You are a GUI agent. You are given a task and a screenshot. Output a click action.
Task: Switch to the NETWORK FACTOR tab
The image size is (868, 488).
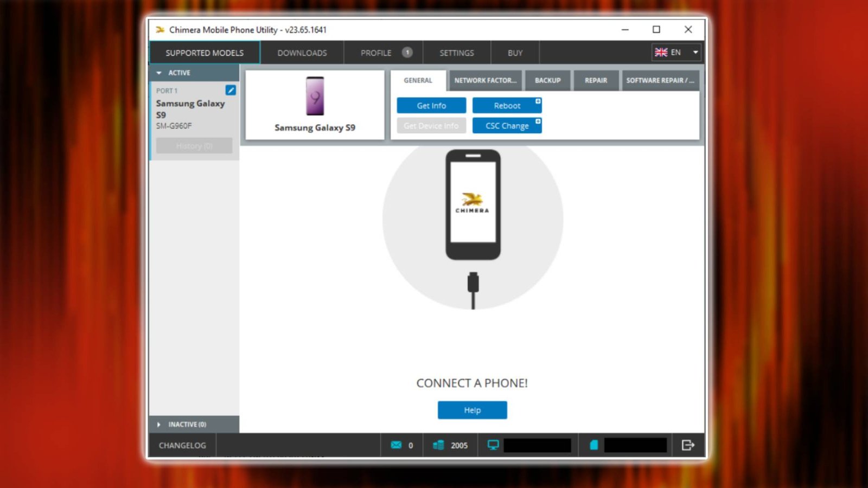click(x=486, y=80)
